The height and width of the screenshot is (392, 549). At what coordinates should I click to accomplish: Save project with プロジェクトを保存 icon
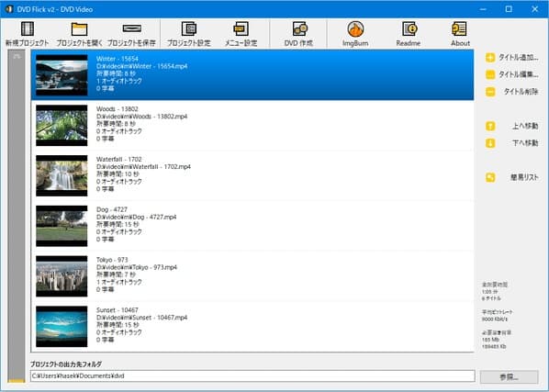click(x=131, y=28)
